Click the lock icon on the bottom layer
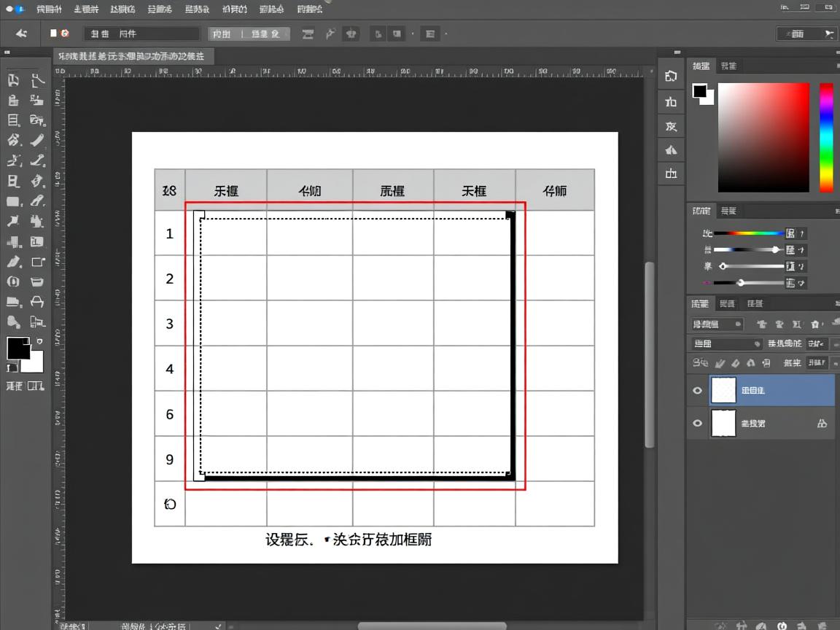Viewport: 840px width, 630px height. (822, 423)
